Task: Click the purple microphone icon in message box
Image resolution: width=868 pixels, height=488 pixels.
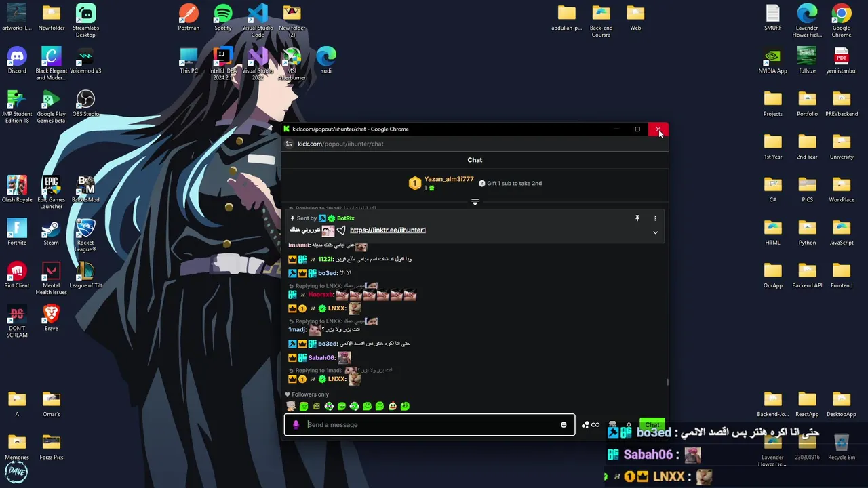Action: click(296, 425)
